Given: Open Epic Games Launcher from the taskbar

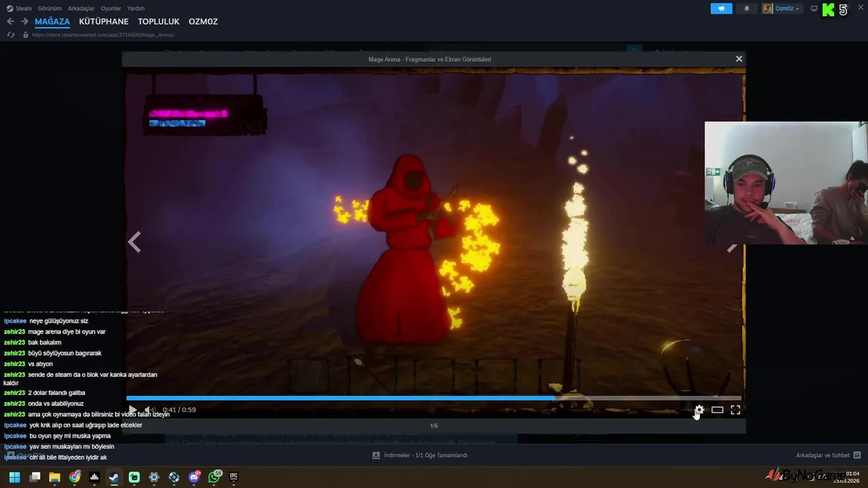Looking at the screenshot, I should click(234, 477).
